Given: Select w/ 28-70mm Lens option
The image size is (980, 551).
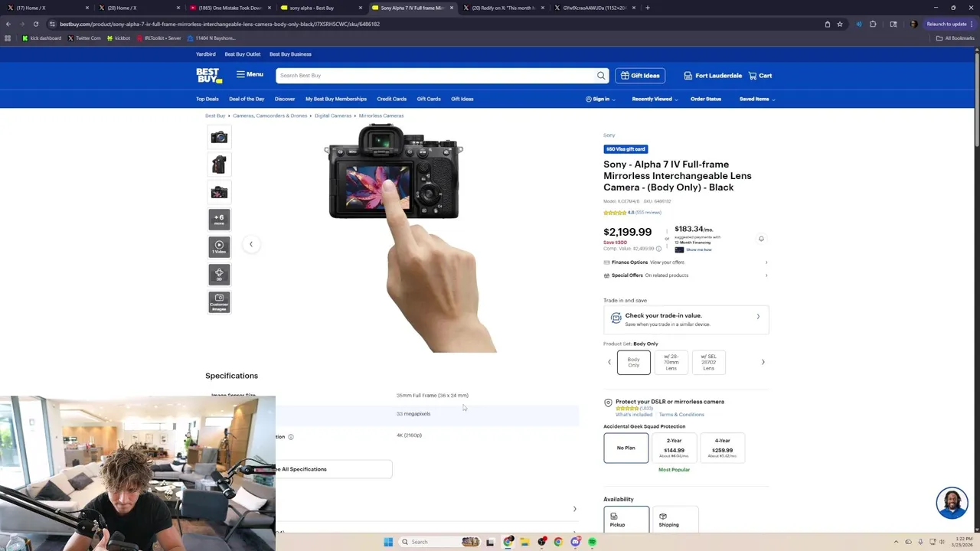Looking at the screenshot, I should [x=671, y=362].
